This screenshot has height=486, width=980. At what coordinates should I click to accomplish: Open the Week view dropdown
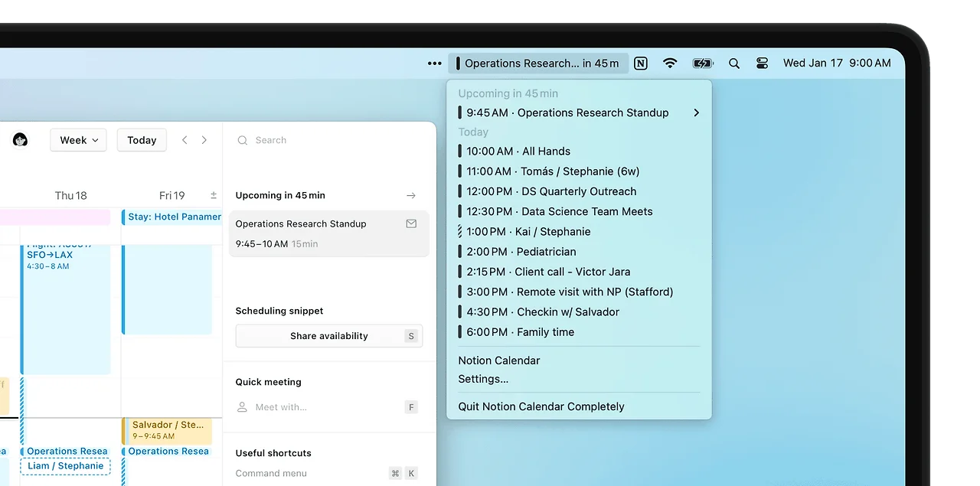tap(78, 140)
